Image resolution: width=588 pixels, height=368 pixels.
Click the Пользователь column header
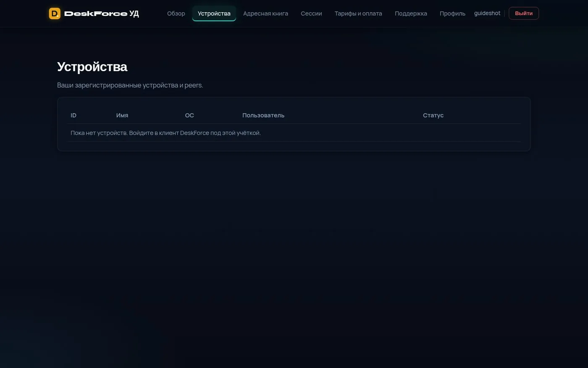click(x=263, y=115)
